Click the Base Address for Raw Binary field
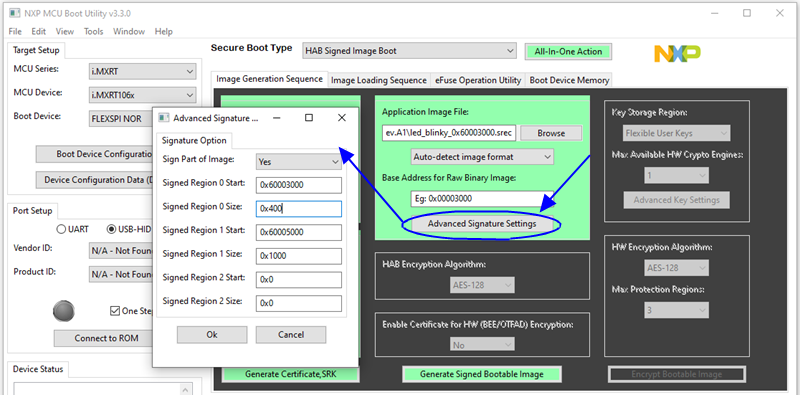Screen dimensions: 800x395 pos(482,199)
